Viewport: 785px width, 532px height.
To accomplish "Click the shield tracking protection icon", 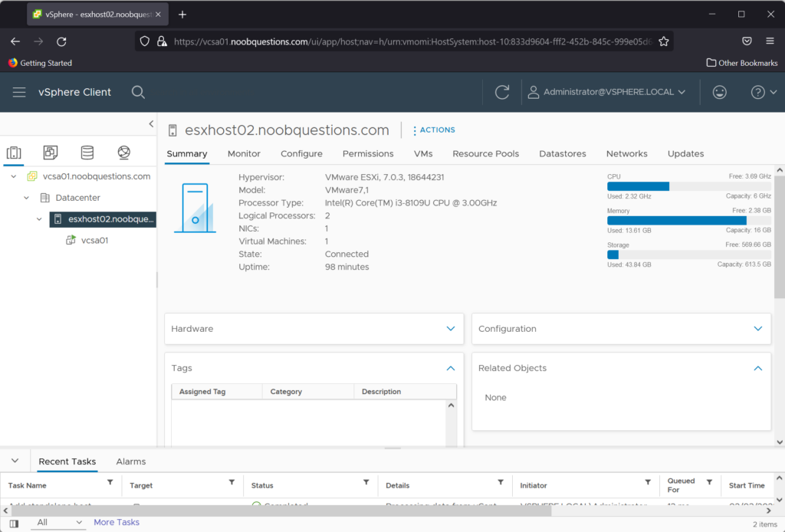I will coord(144,41).
